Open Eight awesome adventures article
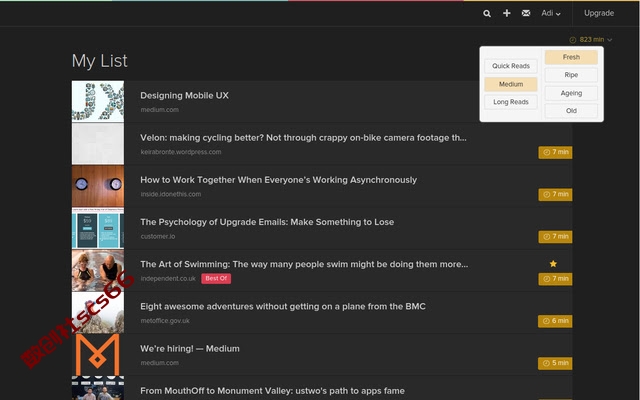The image size is (640, 400). (283, 307)
